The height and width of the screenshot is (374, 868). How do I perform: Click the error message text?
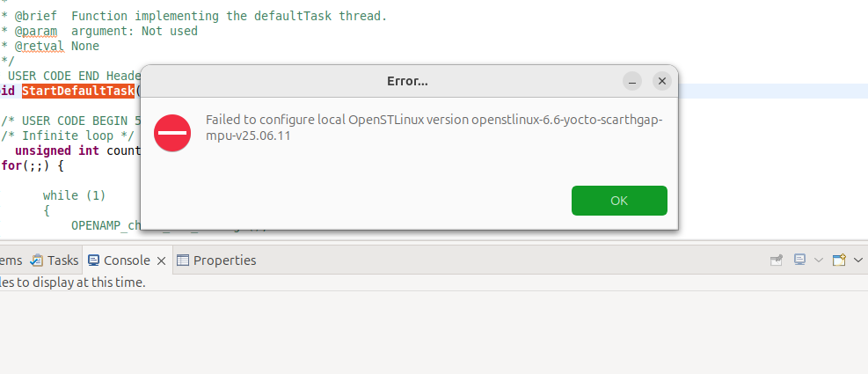click(x=432, y=128)
